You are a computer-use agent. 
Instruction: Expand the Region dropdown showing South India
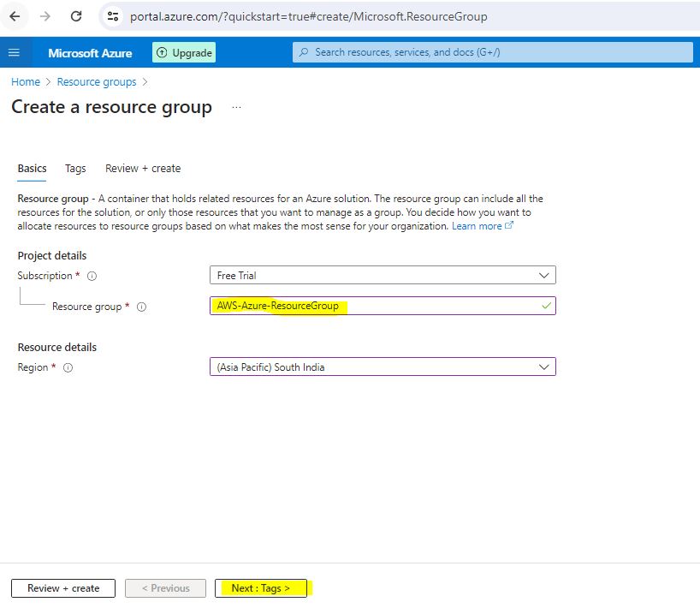point(383,367)
